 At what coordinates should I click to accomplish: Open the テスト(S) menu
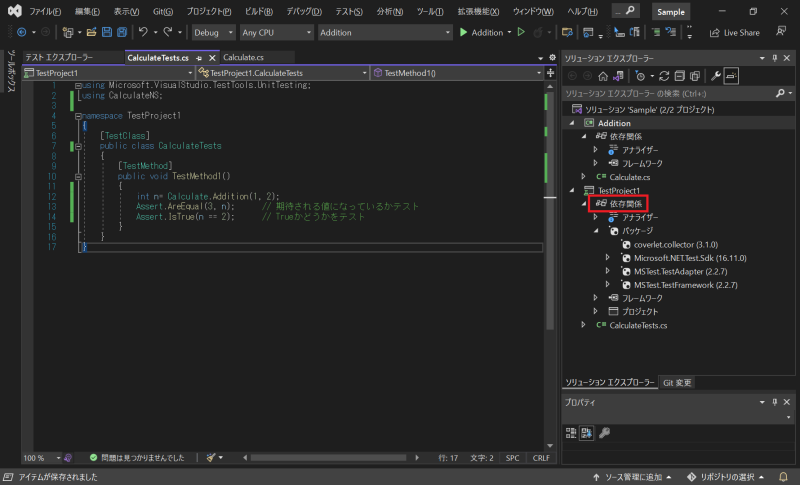(x=349, y=11)
